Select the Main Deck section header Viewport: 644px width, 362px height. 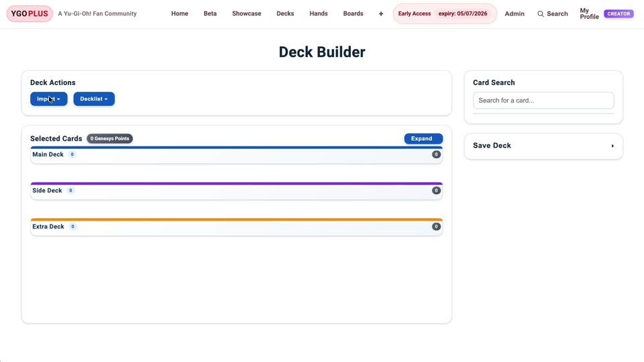coord(237,155)
